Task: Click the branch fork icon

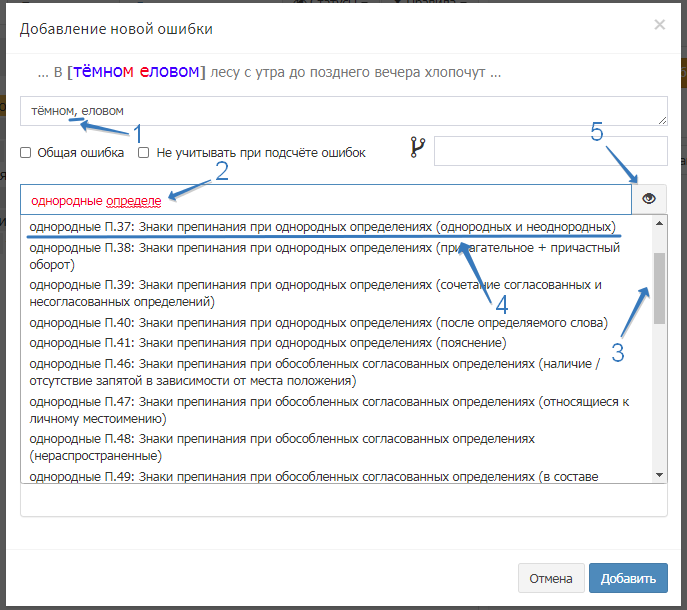Action: click(x=418, y=149)
